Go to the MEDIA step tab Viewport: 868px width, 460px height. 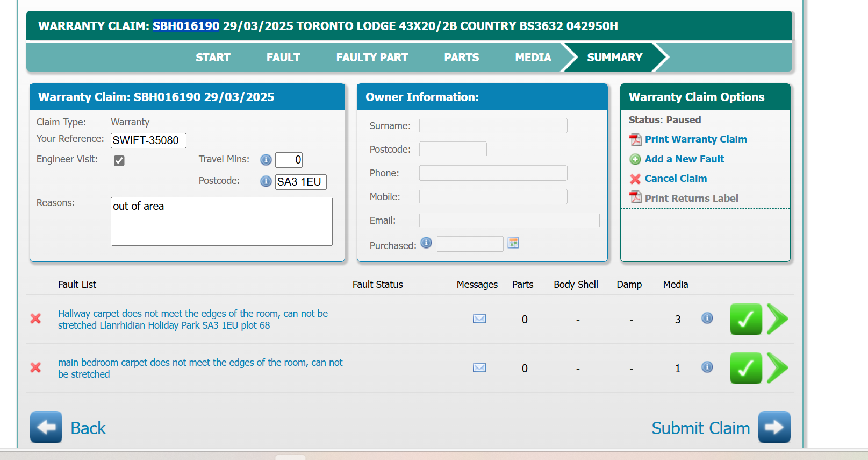(x=533, y=58)
